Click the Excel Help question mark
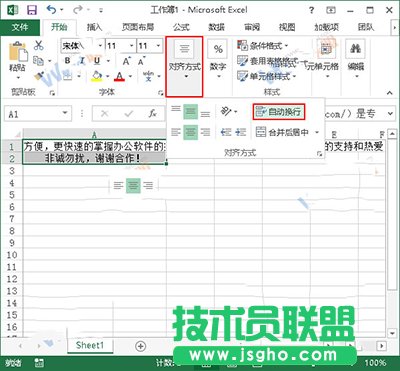Viewport: 400px width, 371px height. 311,10
